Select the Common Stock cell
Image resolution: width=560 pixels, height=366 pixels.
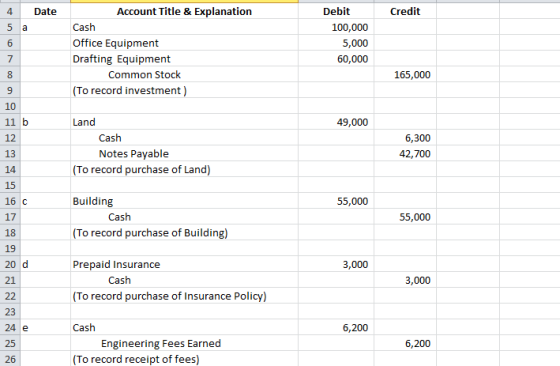click(x=184, y=75)
